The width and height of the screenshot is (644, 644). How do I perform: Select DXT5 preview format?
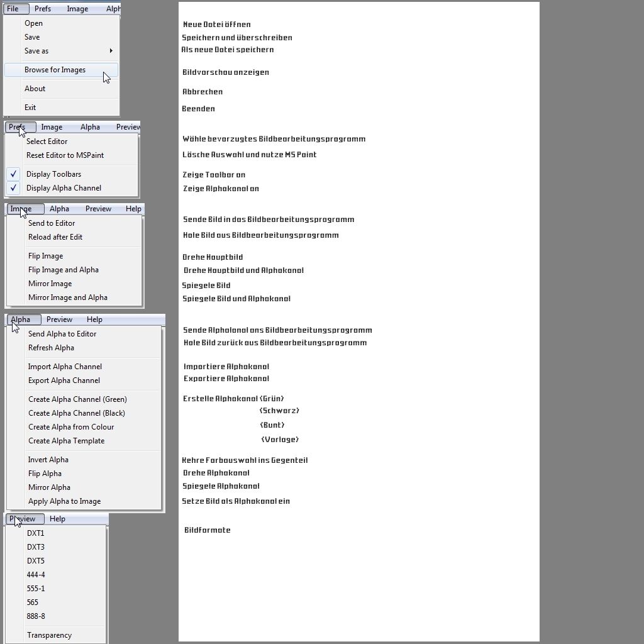36,561
